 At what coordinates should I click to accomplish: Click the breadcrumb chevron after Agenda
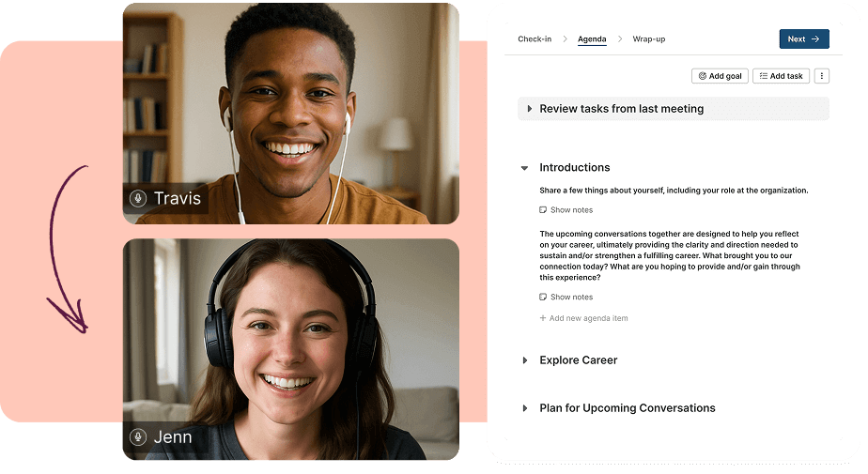[x=620, y=39]
